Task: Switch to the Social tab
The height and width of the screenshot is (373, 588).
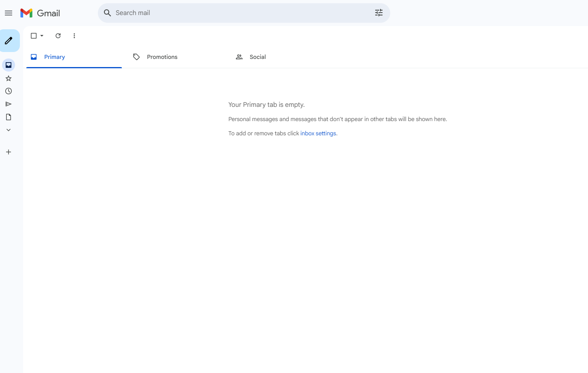Action: pos(257,57)
